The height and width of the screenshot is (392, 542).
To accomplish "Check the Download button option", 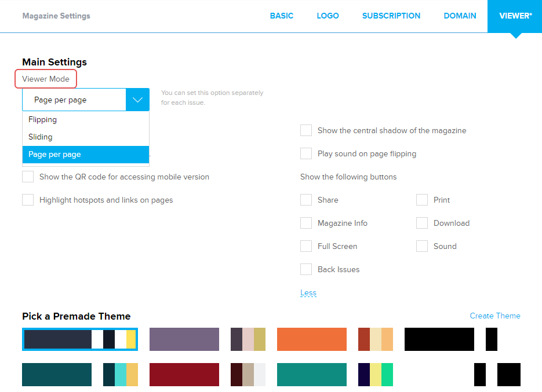I will point(422,224).
